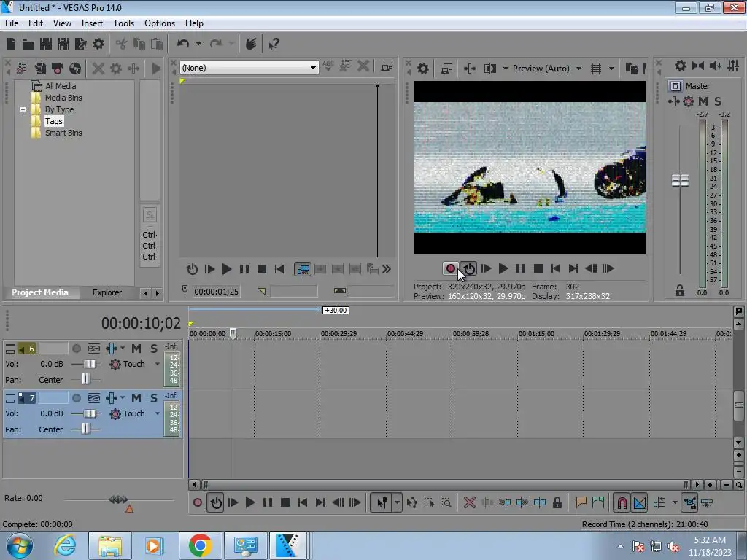The image size is (747, 560).
Task: Create a new project with the New icon
Action: 11,44
